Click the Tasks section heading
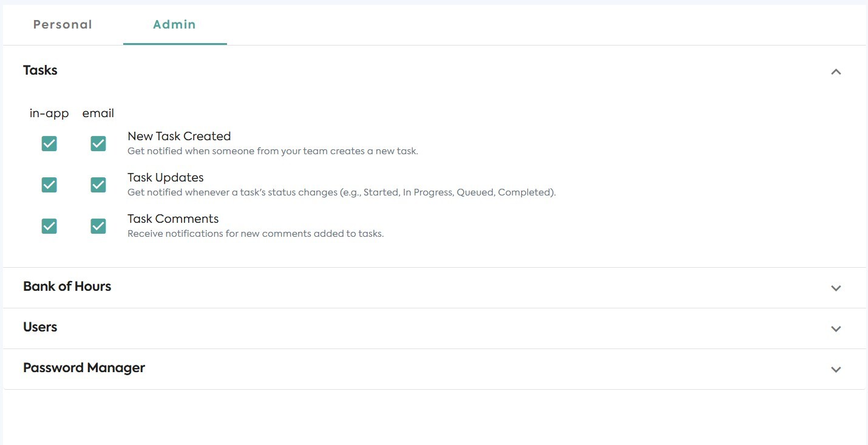This screenshot has width=868, height=445. [x=40, y=70]
